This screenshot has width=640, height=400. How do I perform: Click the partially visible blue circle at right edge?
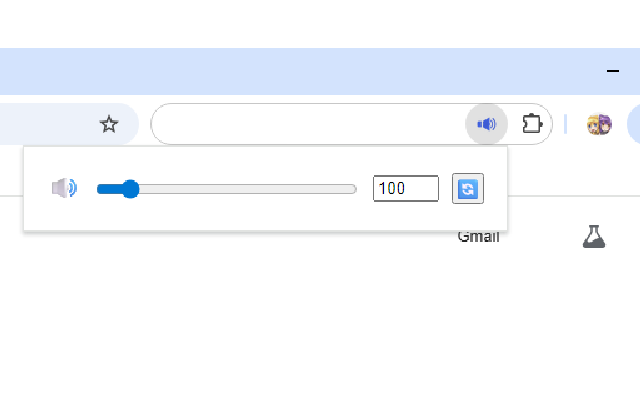[634, 124]
